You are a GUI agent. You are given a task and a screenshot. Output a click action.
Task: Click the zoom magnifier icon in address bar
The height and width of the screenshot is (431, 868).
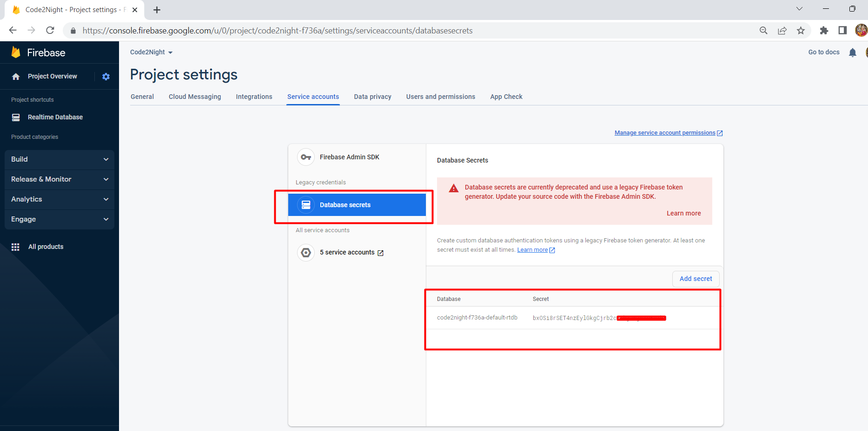[x=763, y=31]
